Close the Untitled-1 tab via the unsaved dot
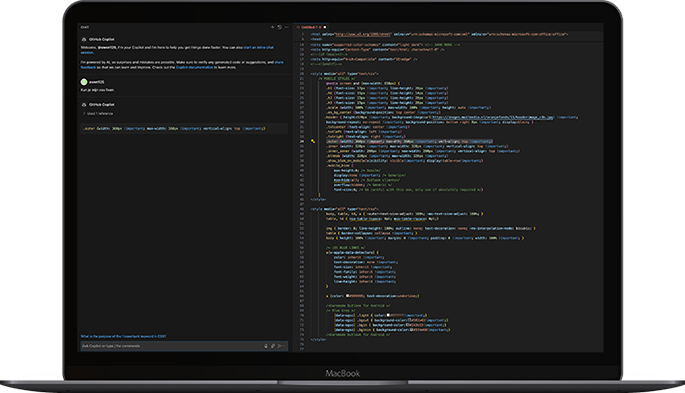Image resolution: width=685 pixels, height=393 pixels. [x=325, y=27]
